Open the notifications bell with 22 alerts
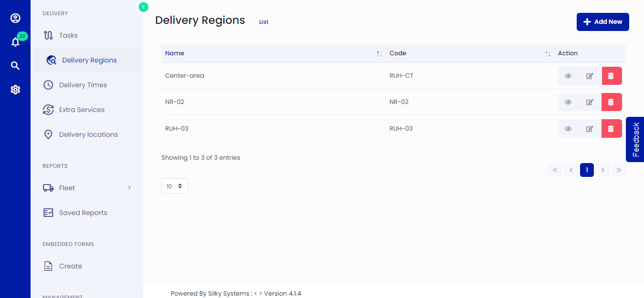Viewport: 644px width, 298px height. (15, 42)
